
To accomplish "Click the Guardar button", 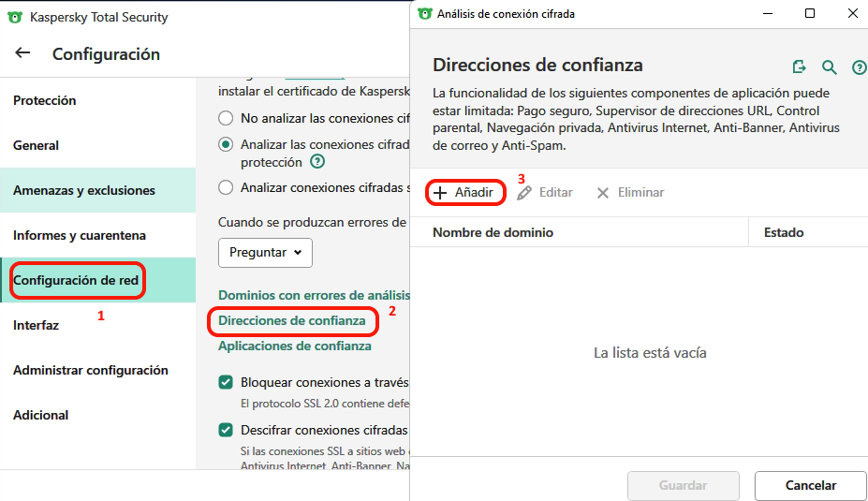I will point(684,485).
